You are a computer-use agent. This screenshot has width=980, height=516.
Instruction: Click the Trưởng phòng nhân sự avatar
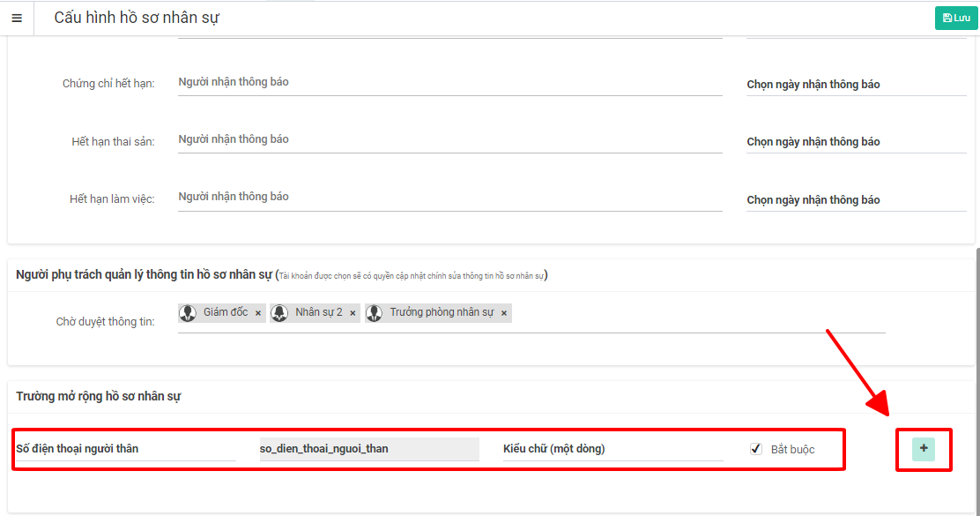coord(375,313)
